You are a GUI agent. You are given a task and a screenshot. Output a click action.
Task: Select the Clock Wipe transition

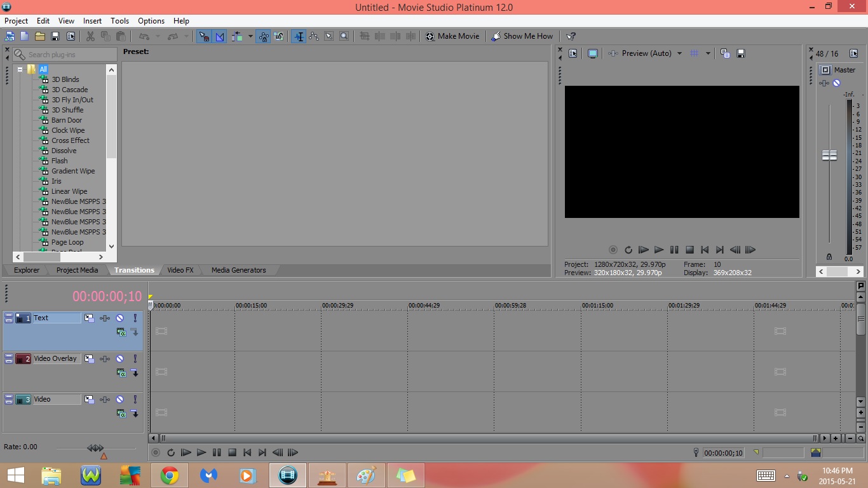click(68, 130)
